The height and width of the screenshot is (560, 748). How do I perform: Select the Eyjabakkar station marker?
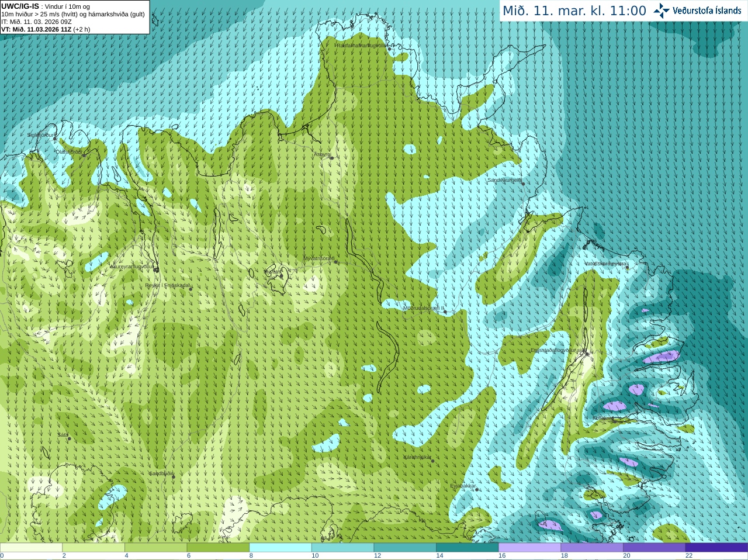(477, 489)
